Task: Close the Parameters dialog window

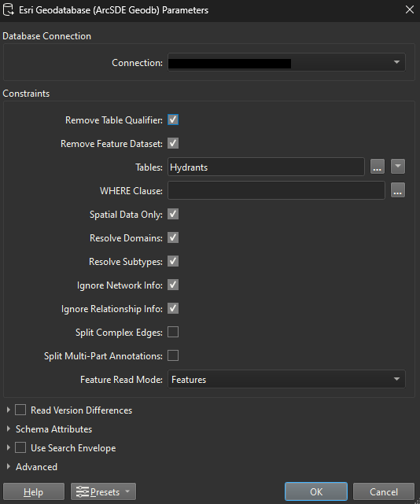Action: click(x=410, y=9)
